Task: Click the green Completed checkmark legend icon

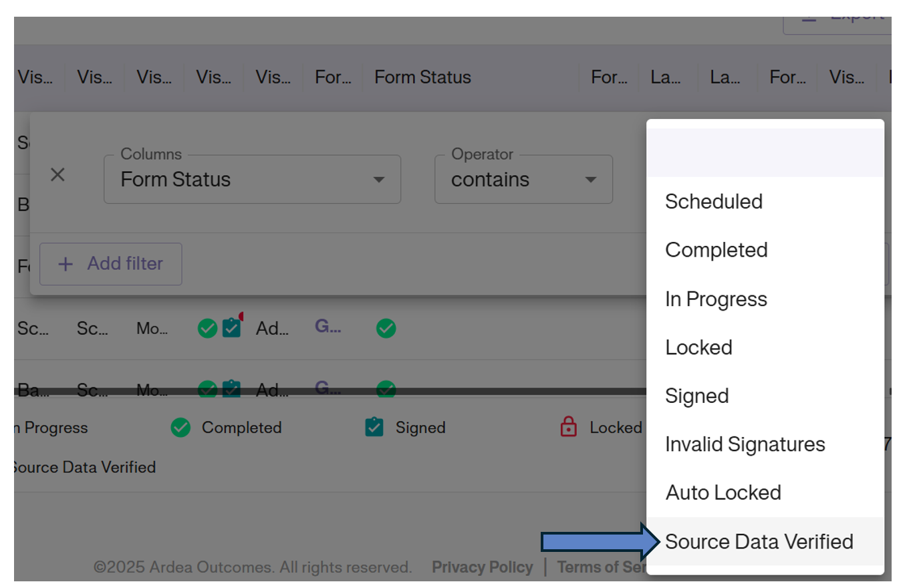Action: click(180, 428)
